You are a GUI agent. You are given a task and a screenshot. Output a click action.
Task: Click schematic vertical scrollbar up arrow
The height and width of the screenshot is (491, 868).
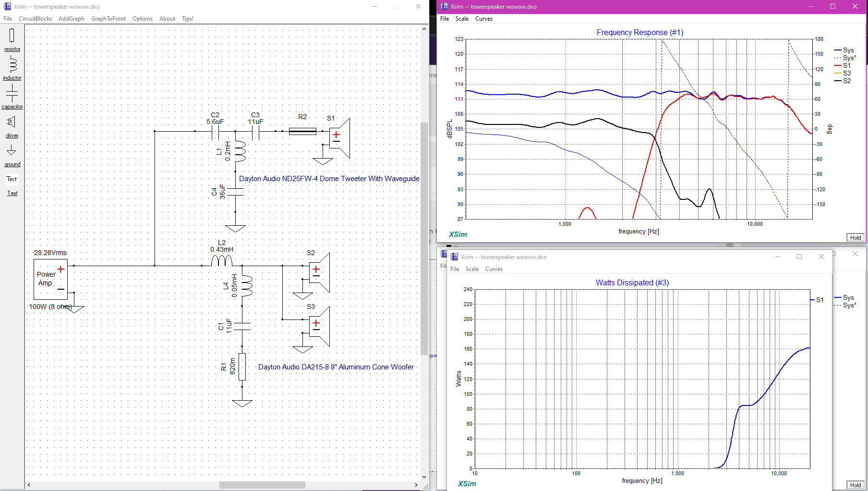(424, 29)
